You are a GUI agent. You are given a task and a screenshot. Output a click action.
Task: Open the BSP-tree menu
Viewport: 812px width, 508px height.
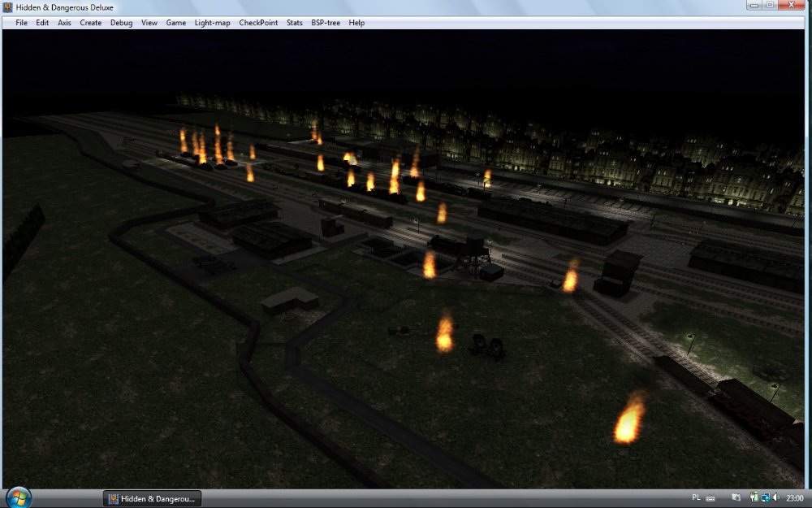coord(326,23)
